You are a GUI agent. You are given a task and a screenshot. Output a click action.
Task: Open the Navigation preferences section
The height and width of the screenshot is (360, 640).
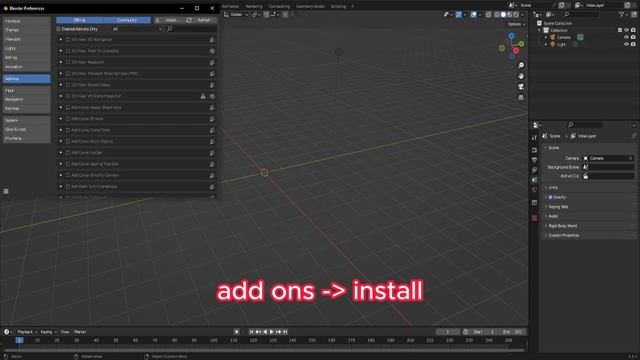click(x=27, y=99)
